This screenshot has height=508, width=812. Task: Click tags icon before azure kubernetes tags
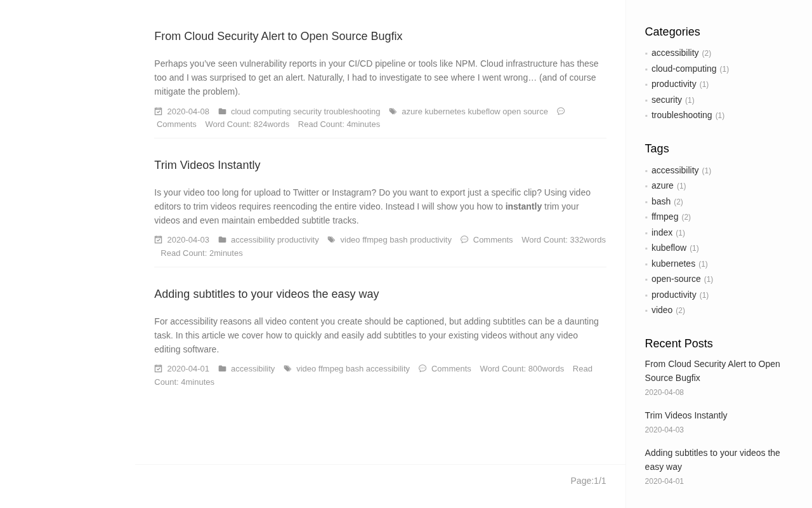tap(393, 112)
